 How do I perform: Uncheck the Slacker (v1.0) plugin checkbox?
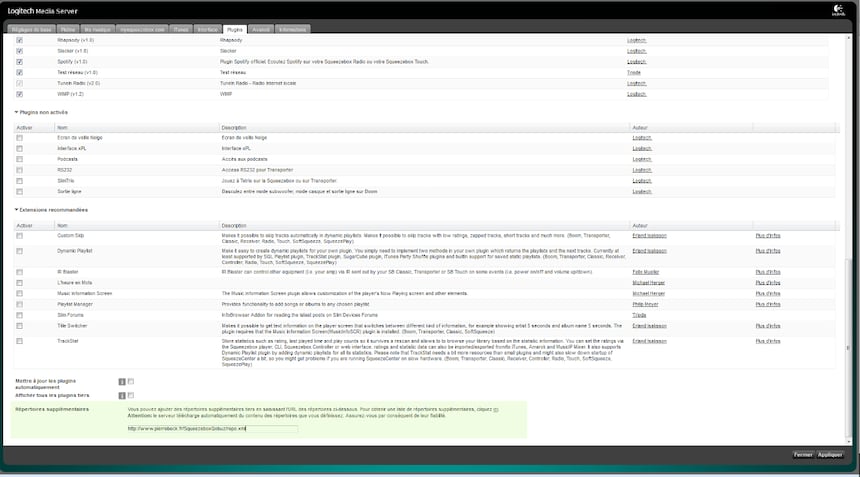(x=20, y=51)
